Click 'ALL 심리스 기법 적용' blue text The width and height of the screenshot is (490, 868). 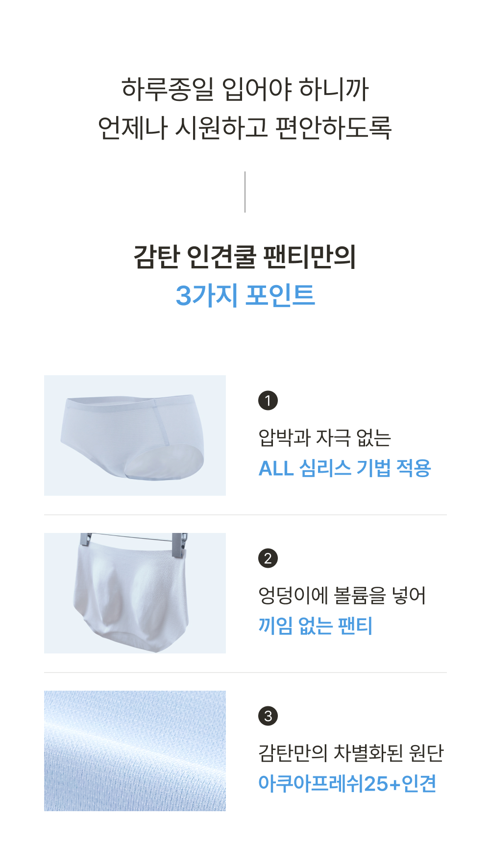point(344,468)
